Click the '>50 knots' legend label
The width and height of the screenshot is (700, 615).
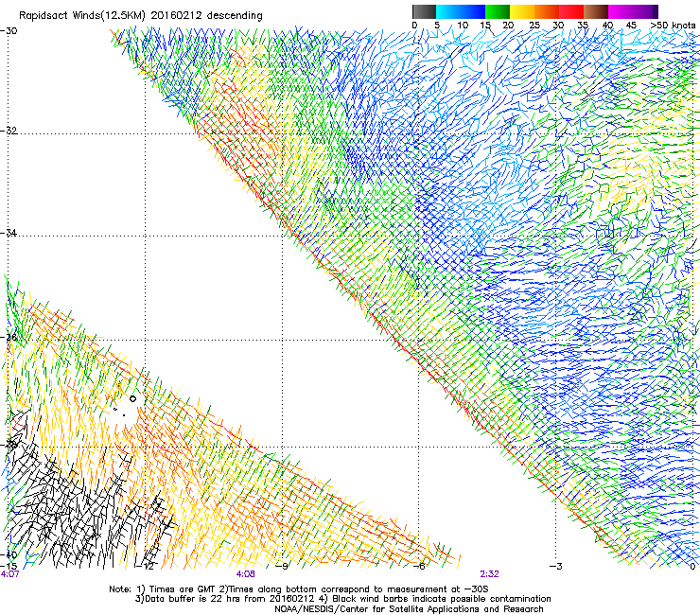673,25
